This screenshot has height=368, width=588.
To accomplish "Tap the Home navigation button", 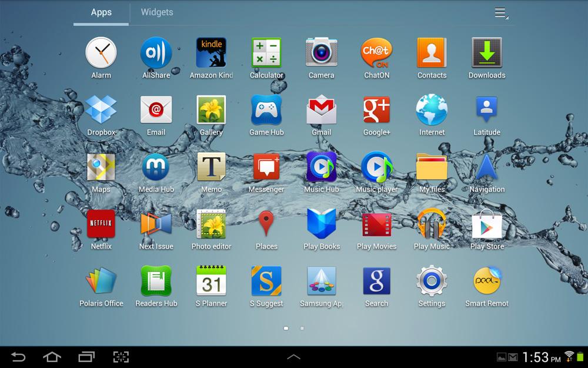I will (x=52, y=357).
